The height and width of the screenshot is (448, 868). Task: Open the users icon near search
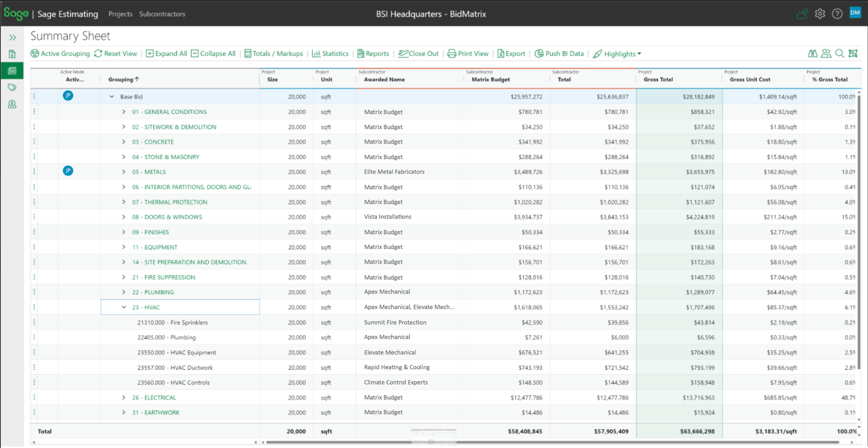826,54
